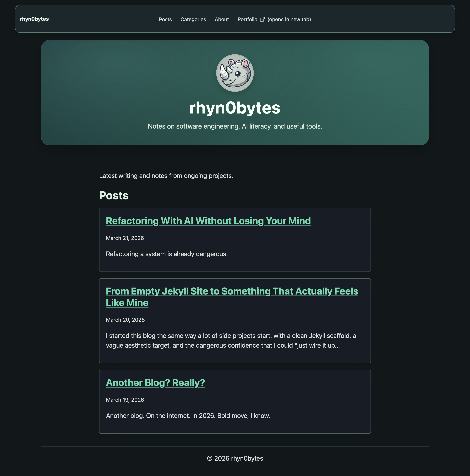Open the Categories nav link
The height and width of the screenshot is (476, 470).
[x=193, y=19]
